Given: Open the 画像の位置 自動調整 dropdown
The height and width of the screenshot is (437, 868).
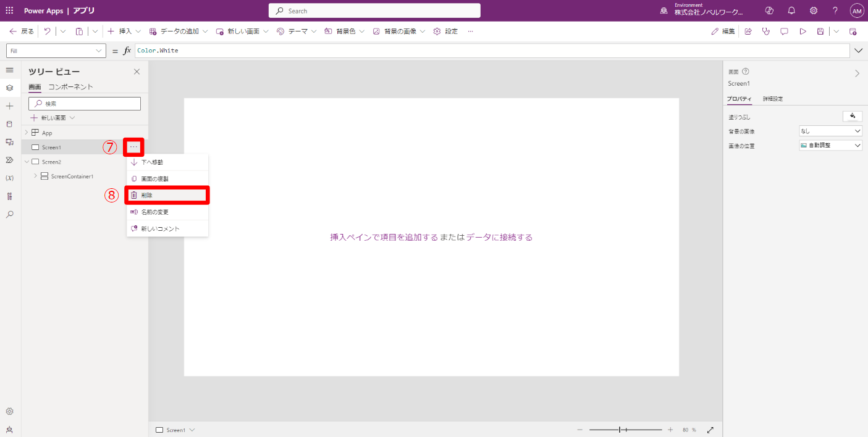Looking at the screenshot, I should [x=831, y=145].
